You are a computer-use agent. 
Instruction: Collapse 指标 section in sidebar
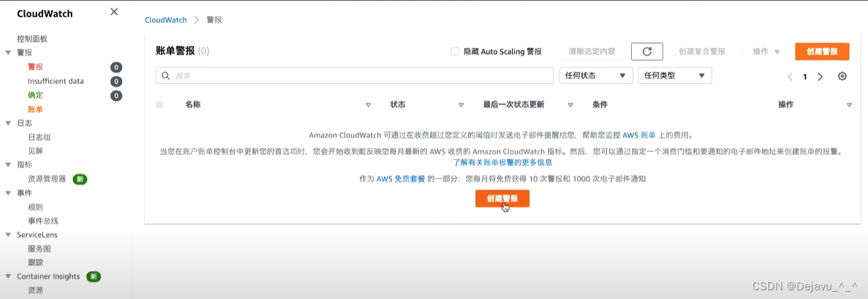coord(8,164)
